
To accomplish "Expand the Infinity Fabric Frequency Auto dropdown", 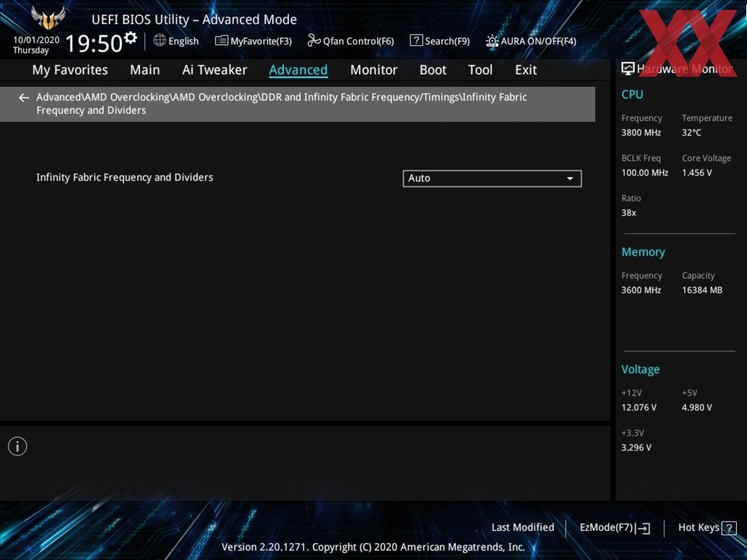I will (x=492, y=178).
